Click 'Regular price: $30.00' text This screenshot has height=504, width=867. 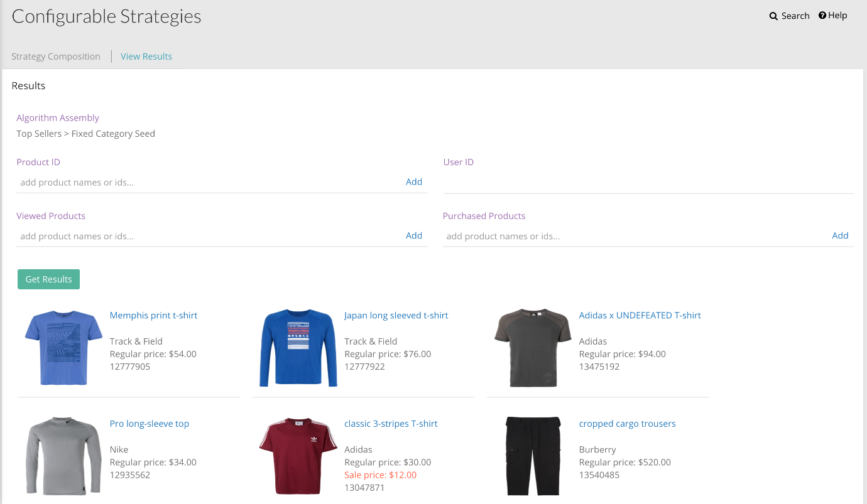(388, 463)
